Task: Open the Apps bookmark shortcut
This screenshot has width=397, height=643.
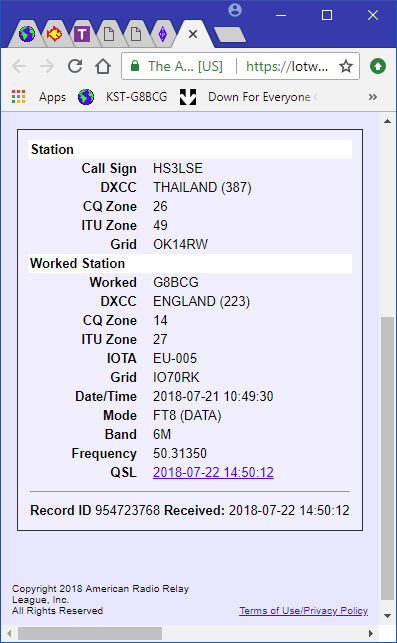Action: click(39, 97)
